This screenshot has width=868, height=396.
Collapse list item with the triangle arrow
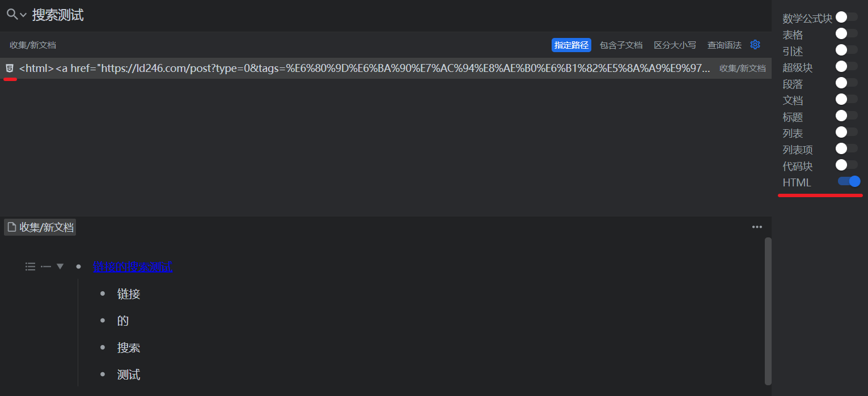point(60,266)
